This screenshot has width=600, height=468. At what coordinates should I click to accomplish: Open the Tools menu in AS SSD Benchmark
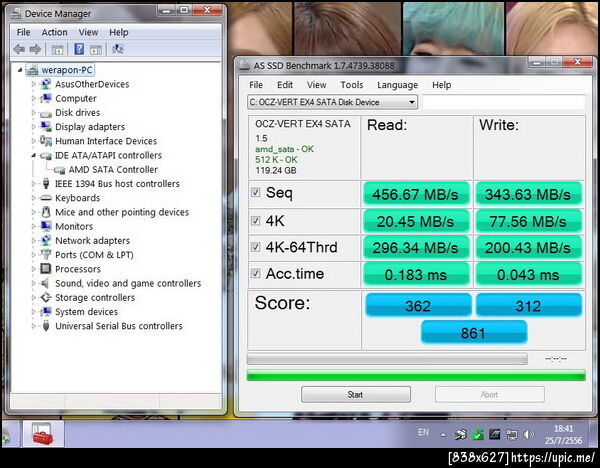tap(352, 85)
